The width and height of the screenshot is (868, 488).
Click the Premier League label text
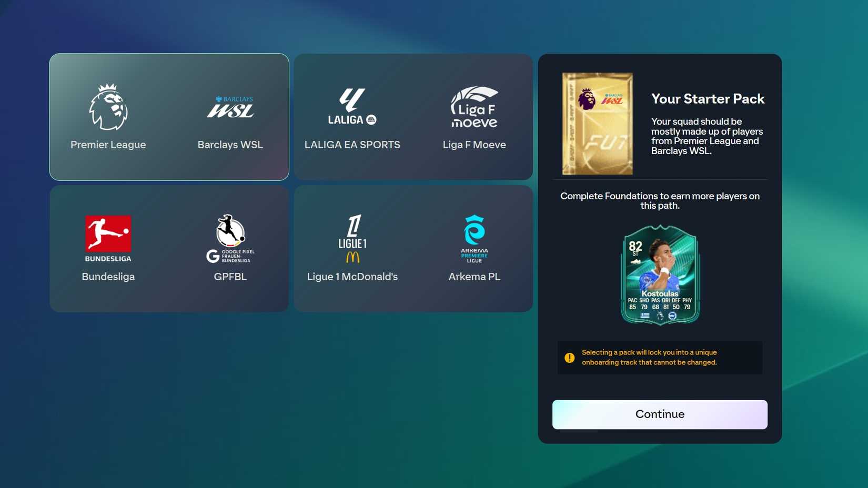click(x=108, y=145)
